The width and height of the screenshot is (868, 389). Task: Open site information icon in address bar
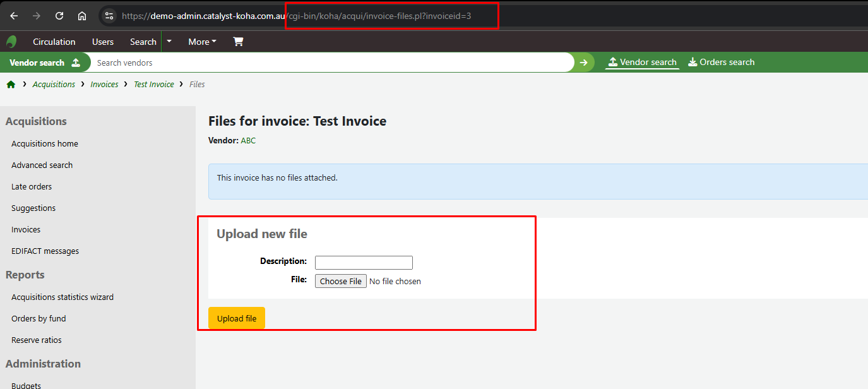tap(109, 16)
